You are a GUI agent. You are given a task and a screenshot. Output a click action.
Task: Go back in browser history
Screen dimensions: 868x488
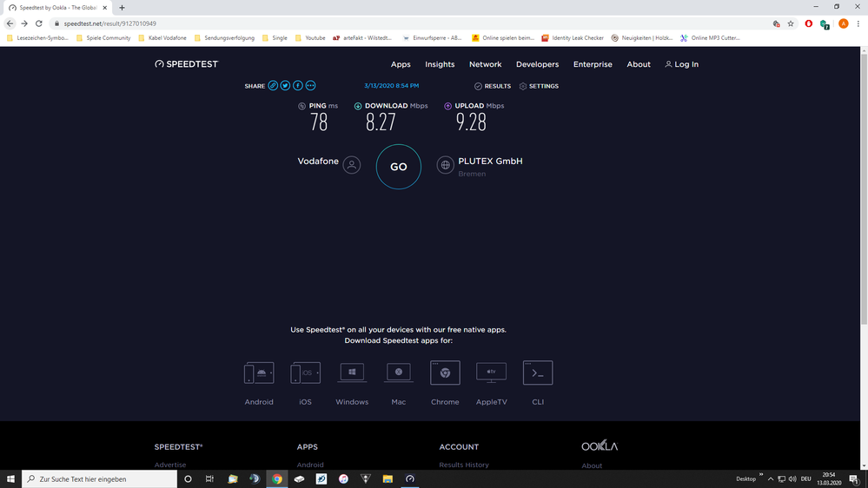(10, 23)
